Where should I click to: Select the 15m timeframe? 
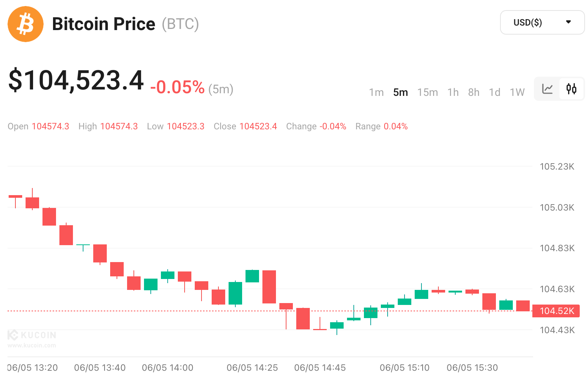[x=427, y=92]
